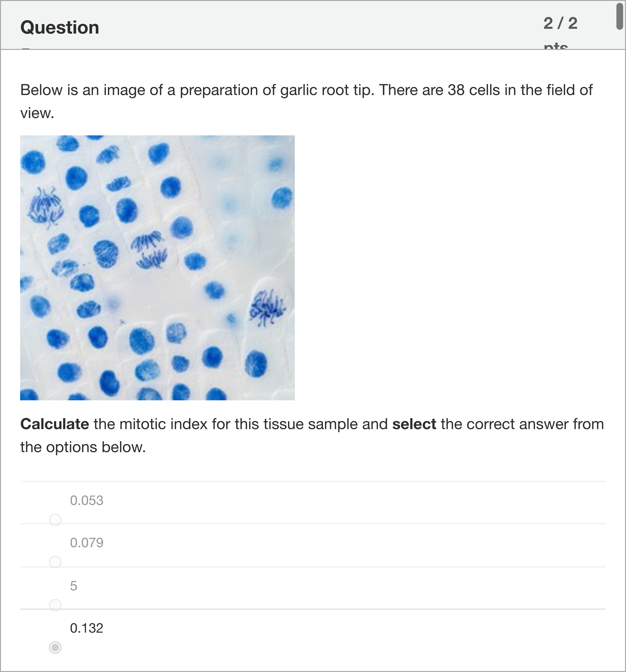
Task: Select the 0.053 radio button
Action: coord(55,520)
